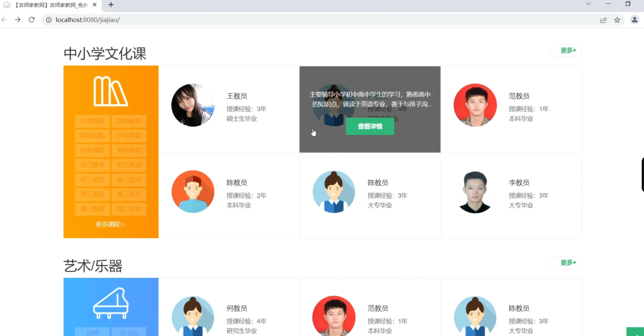
Task: Open a new tab with the plus button
Action: click(111, 5)
